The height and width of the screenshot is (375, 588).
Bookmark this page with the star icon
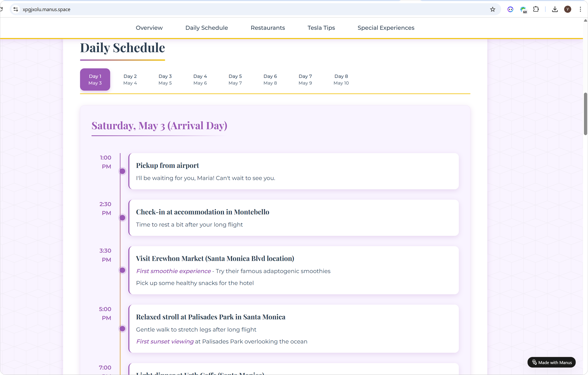point(492,9)
